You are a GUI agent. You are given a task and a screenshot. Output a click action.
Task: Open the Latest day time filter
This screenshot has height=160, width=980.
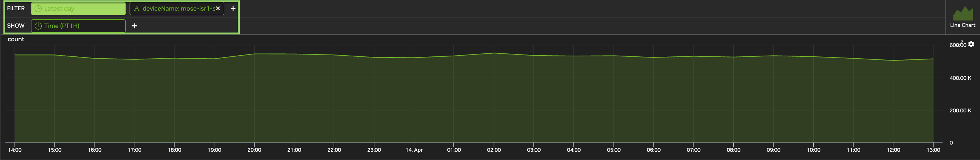point(78,8)
